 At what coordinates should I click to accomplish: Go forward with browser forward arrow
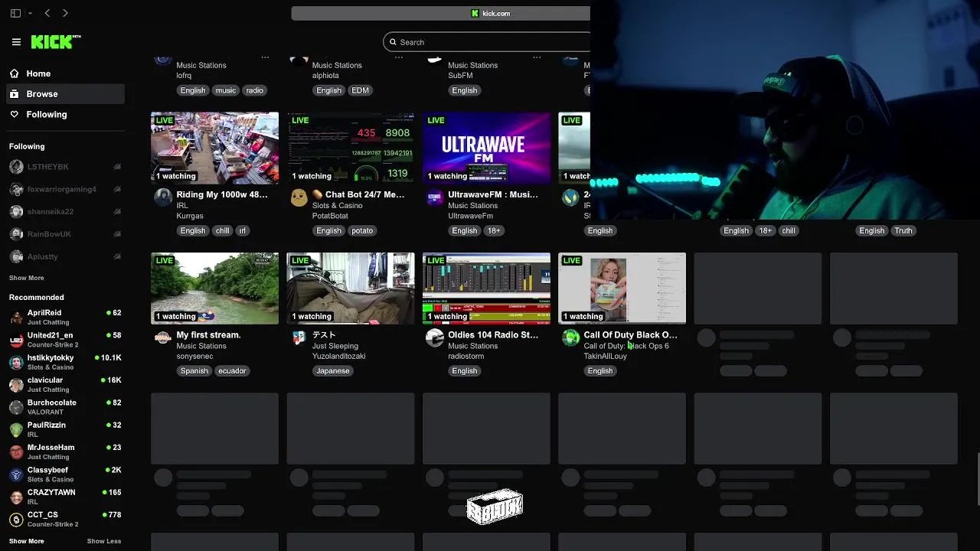[x=65, y=13]
